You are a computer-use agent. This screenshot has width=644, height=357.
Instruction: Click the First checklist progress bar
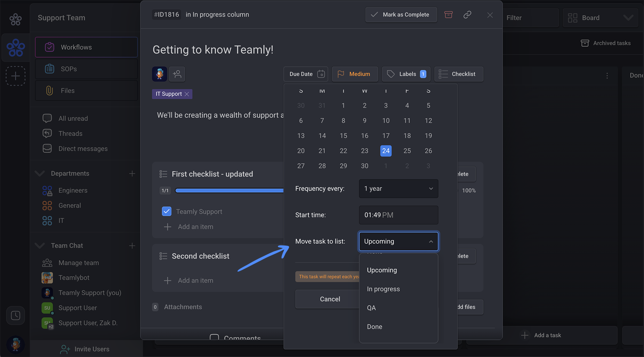(230, 190)
